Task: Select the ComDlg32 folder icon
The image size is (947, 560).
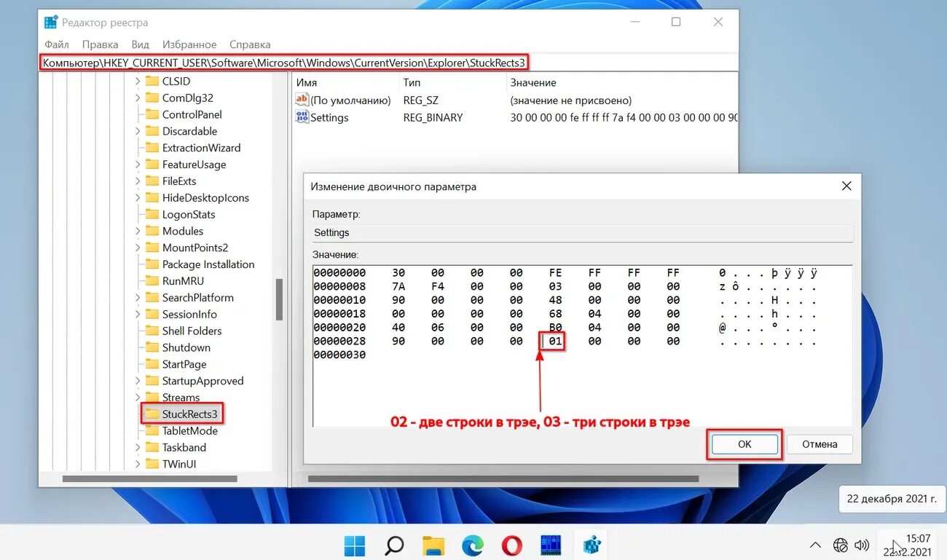Action: (x=152, y=98)
